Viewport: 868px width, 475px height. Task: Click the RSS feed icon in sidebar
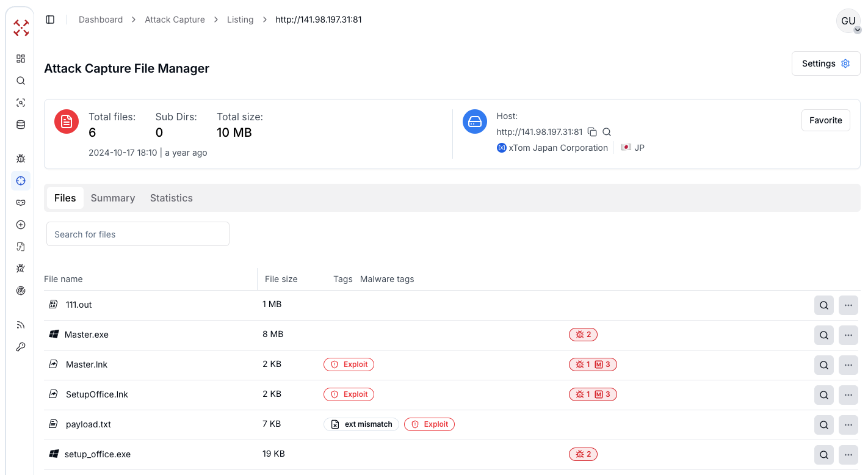[x=21, y=325]
